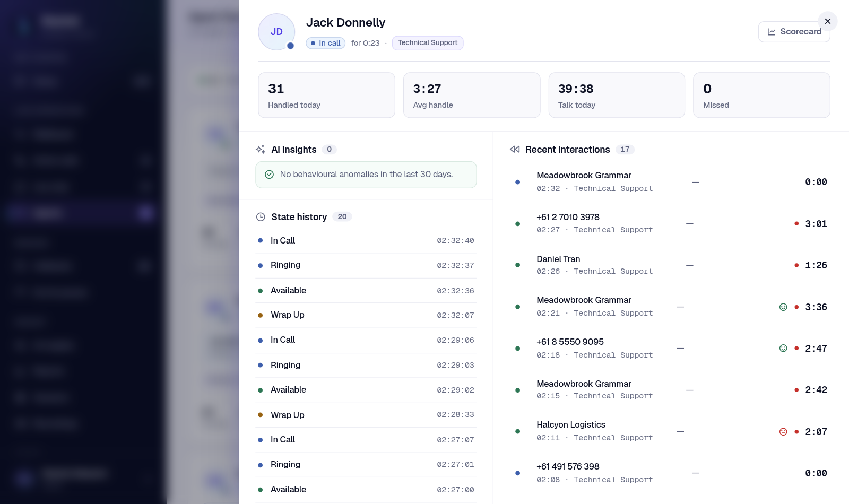Click the Technical Support queue tag
This screenshot has height=504, width=849.
coord(427,43)
